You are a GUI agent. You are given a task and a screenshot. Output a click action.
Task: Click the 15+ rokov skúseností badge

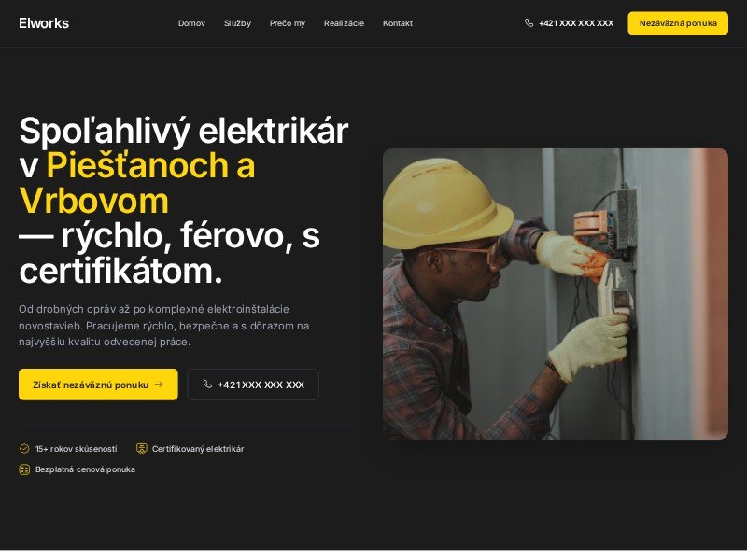pyautogui.click(x=68, y=449)
